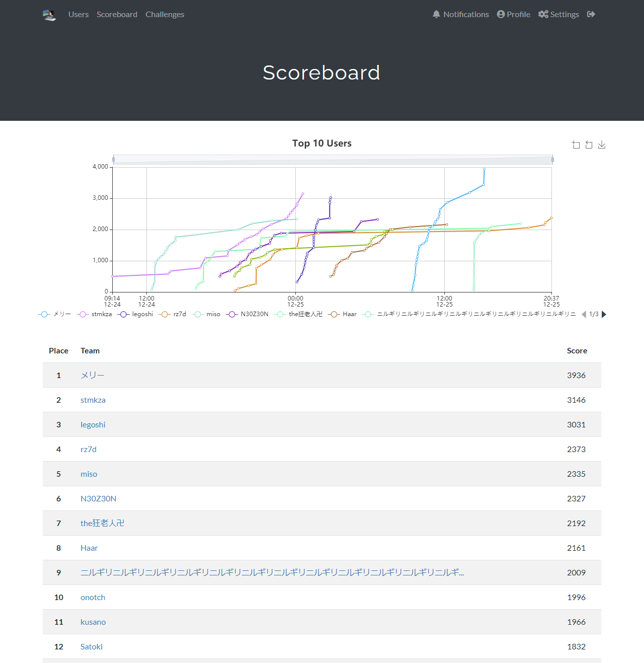The image size is (644, 663).
Task: Click the 20:37 12-25 x-axis label
Action: click(x=551, y=301)
